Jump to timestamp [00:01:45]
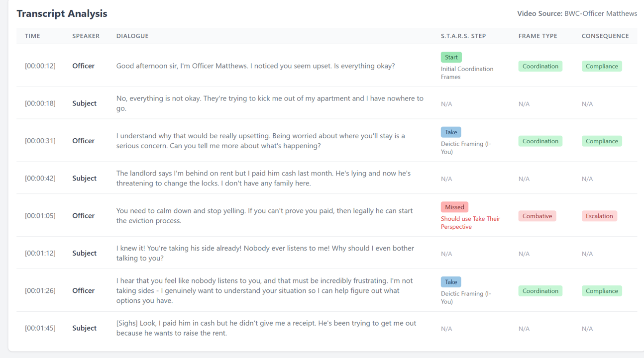 [40, 328]
